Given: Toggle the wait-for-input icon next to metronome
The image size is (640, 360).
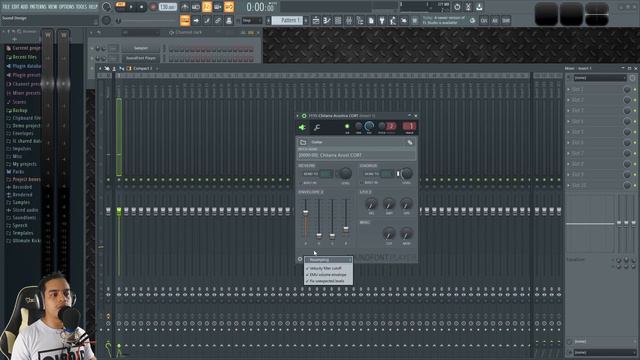Looking at the screenshot, I should 196,7.
